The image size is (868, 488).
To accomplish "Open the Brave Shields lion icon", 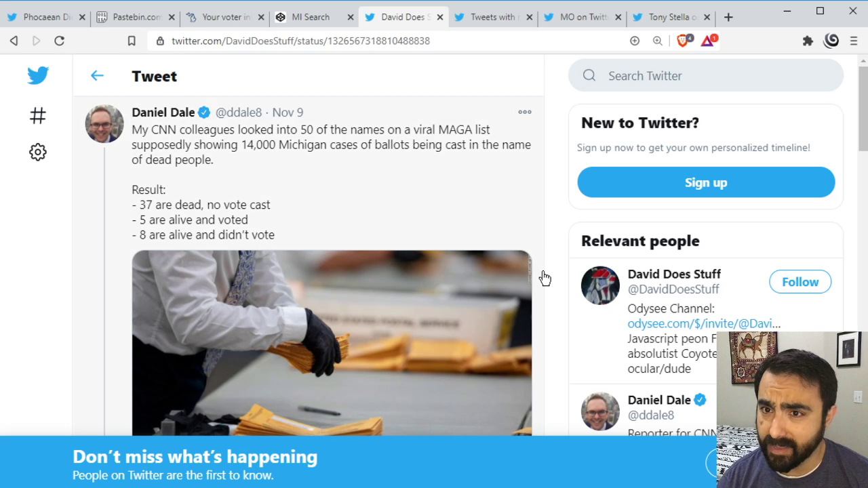I will 684,41.
